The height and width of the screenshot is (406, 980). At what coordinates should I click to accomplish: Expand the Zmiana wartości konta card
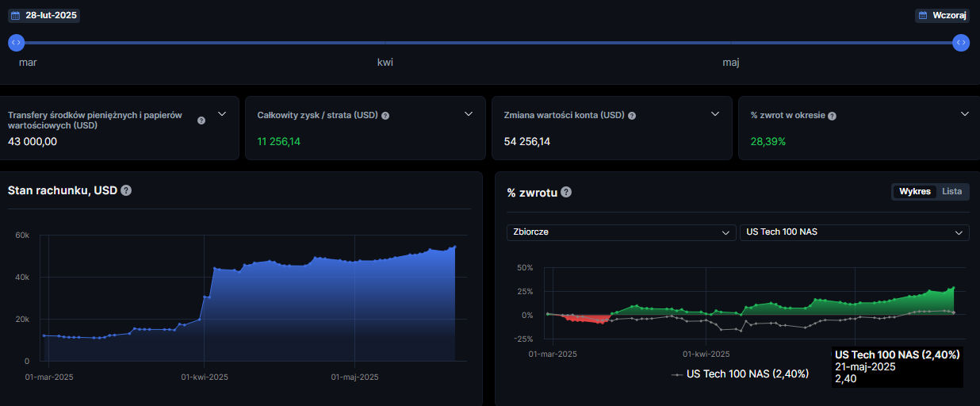pos(715,114)
